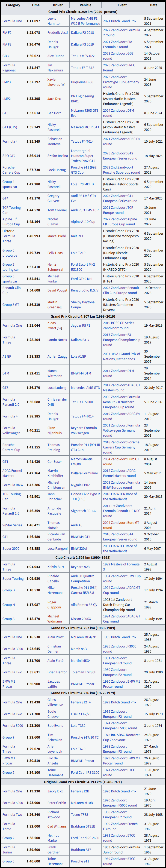Open the 1970 Dutch Grand Prix link
The image size is (166, 868).
pos(120,791)
